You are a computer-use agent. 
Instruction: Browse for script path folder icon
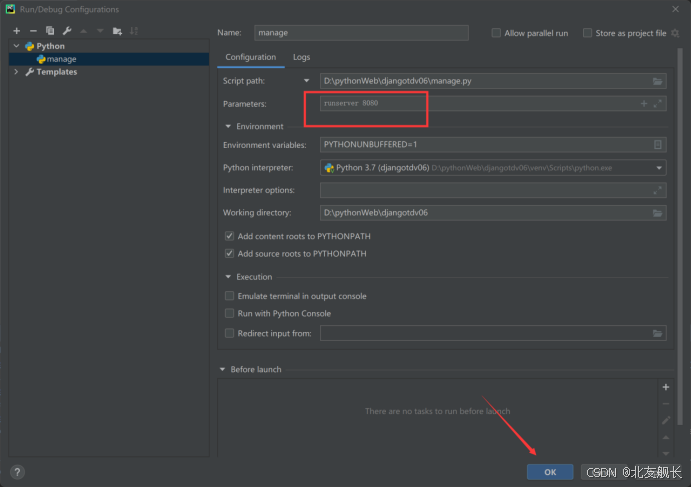[657, 81]
